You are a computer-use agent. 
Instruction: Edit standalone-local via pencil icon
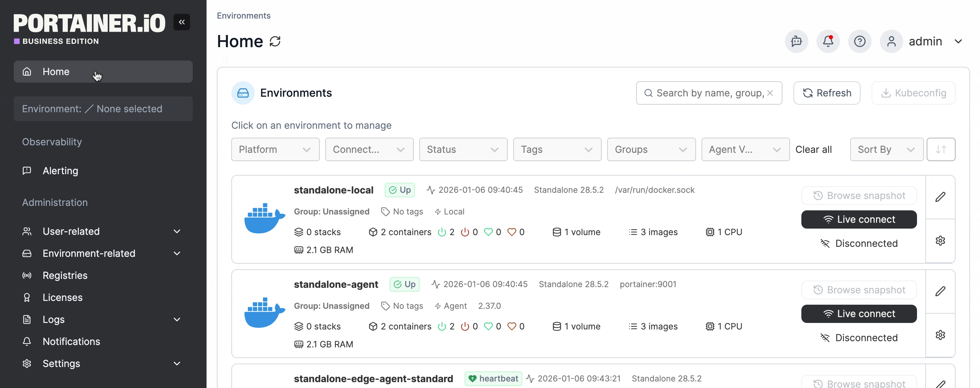coord(940,197)
